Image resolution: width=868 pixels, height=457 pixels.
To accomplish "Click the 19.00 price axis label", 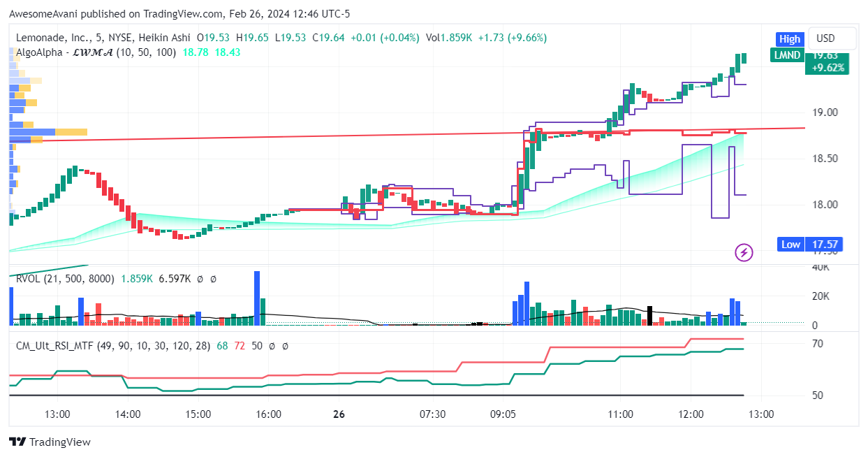I will tap(823, 112).
